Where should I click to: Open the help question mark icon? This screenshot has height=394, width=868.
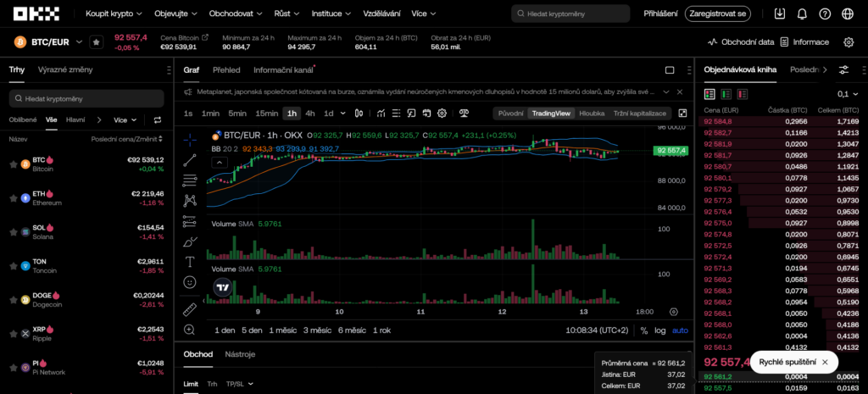pos(825,14)
